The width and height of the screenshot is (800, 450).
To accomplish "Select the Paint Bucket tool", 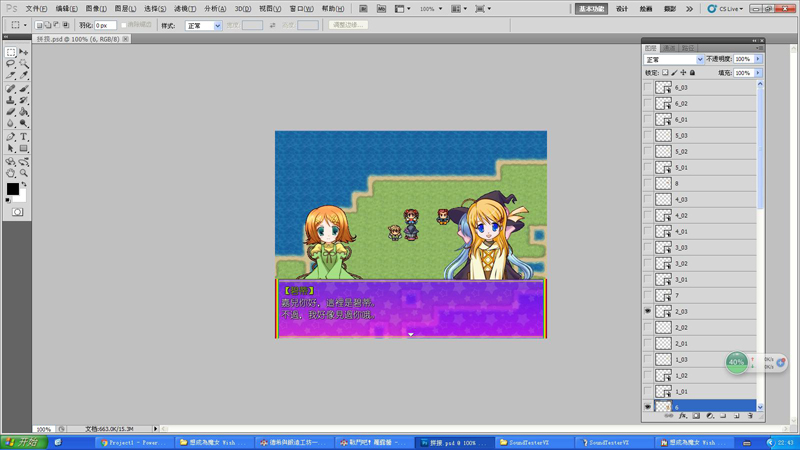I will coord(23,112).
